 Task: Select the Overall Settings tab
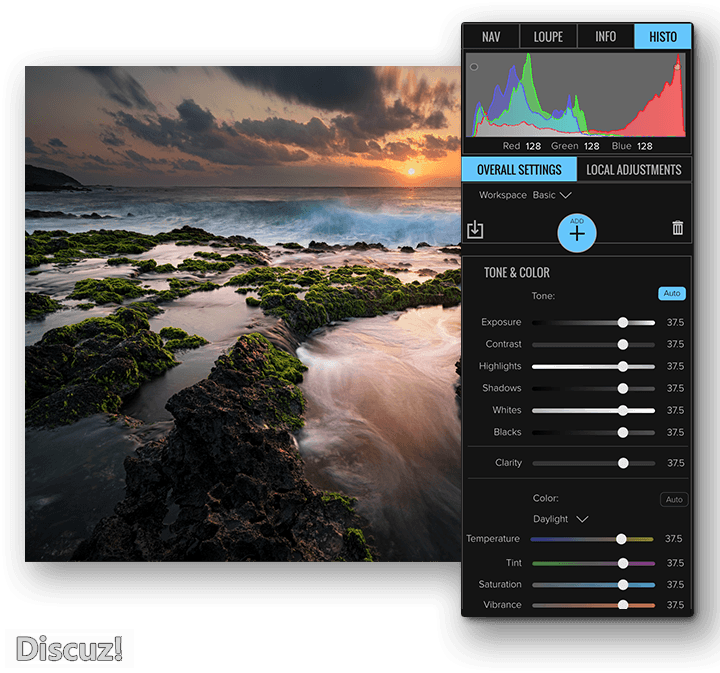(x=519, y=169)
